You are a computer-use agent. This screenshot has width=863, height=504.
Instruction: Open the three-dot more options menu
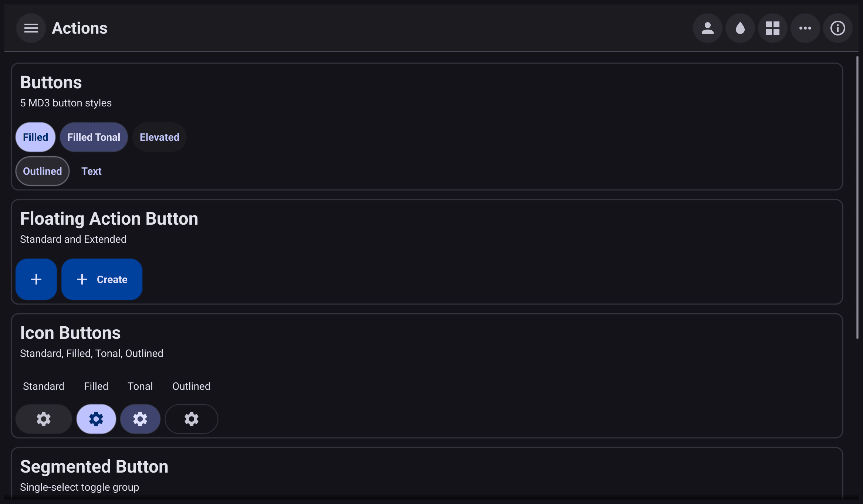[805, 28]
